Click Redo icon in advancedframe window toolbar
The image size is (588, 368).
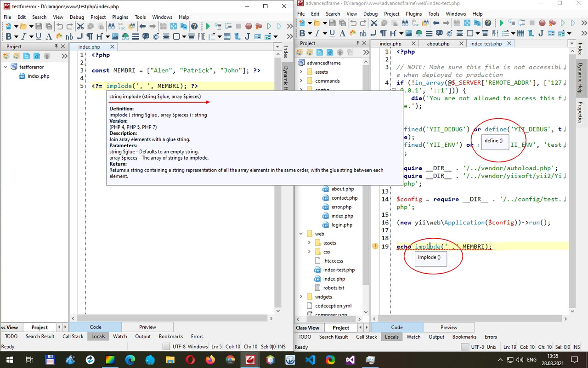[363, 23]
